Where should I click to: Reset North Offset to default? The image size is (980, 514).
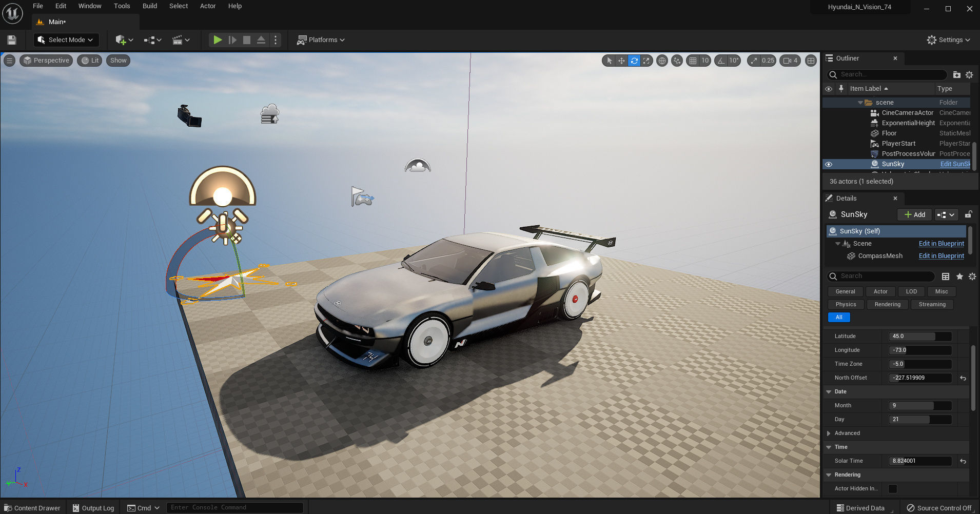[x=963, y=378]
